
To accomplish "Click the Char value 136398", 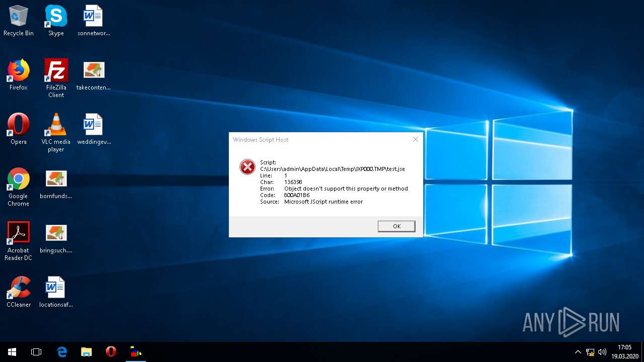I will point(293,182).
